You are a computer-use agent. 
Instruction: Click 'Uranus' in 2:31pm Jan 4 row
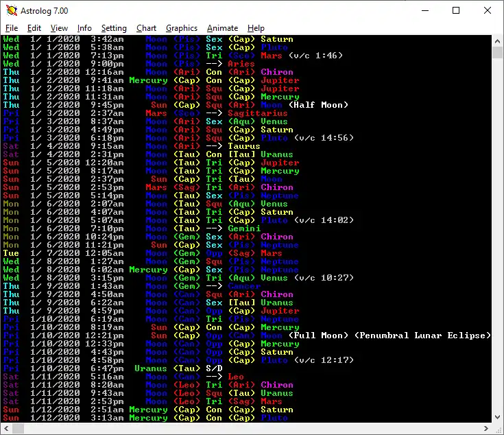(277, 154)
